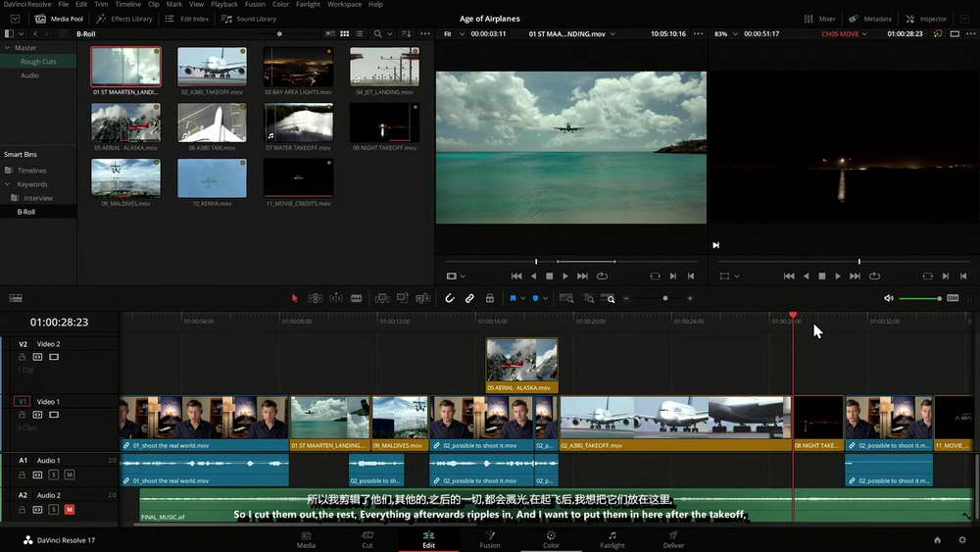Viewport: 980px width, 552px height.
Task: Open the Trim menu
Action: [101, 4]
